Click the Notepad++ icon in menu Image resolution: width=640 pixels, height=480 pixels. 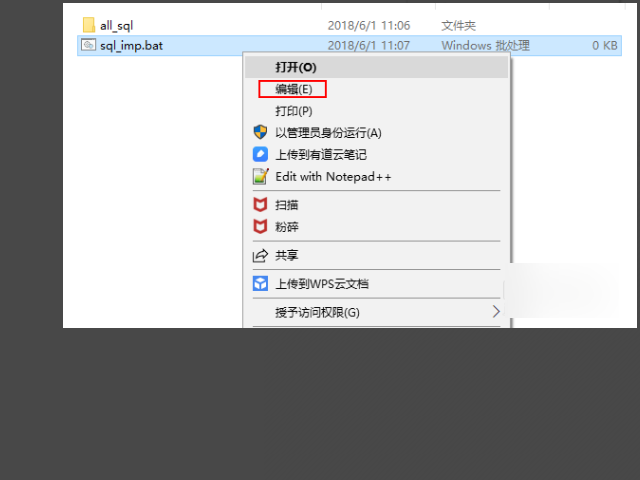tap(261, 176)
